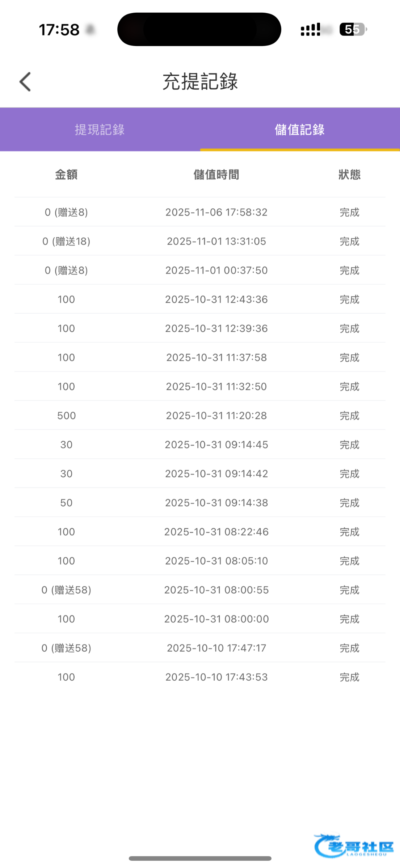Tap the 老哥社区 watermark logo
Image resolution: width=400 pixels, height=868 pixels.
(354, 846)
